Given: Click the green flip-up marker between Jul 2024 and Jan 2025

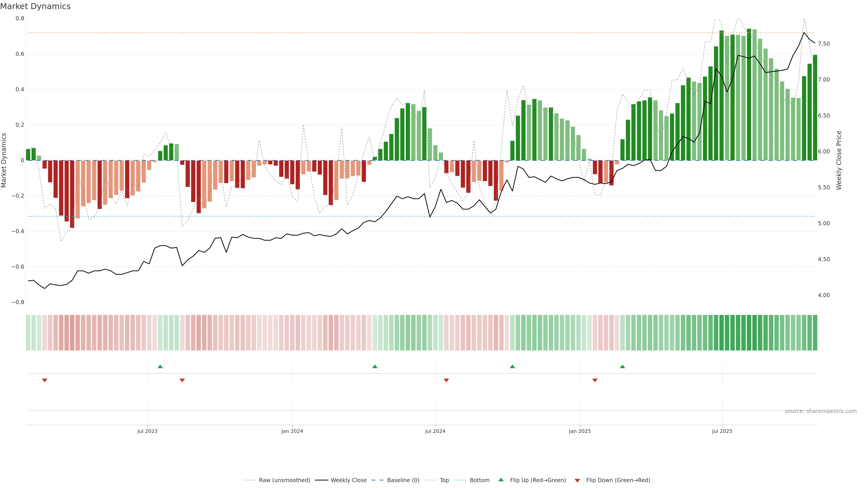Looking at the screenshot, I should 512,366.
